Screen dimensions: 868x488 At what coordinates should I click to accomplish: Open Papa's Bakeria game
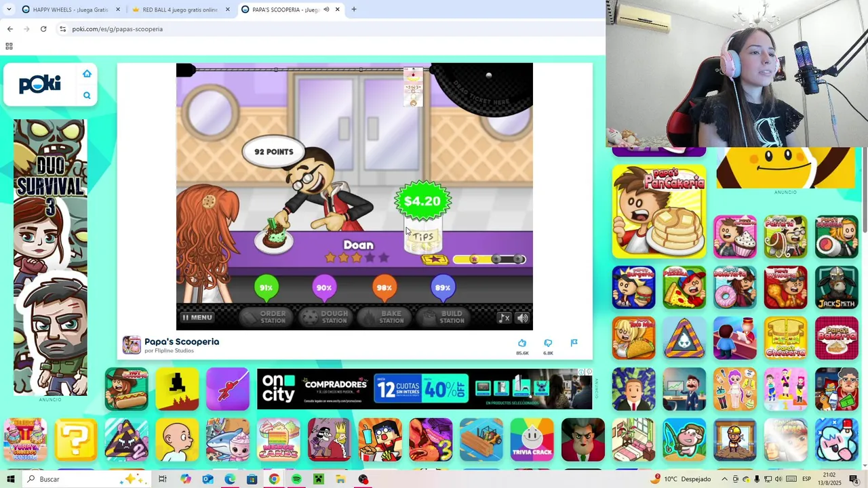point(837,338)
